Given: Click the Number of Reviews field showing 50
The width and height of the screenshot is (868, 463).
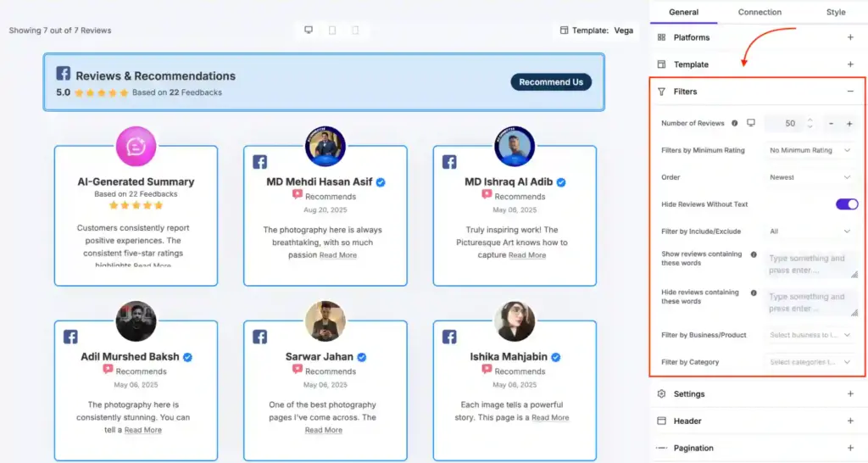Looking at the screenshot, I should point(791,124).
